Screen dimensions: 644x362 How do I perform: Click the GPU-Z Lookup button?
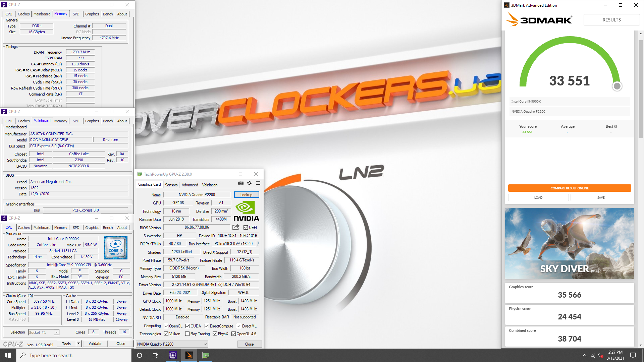[246, 195]
